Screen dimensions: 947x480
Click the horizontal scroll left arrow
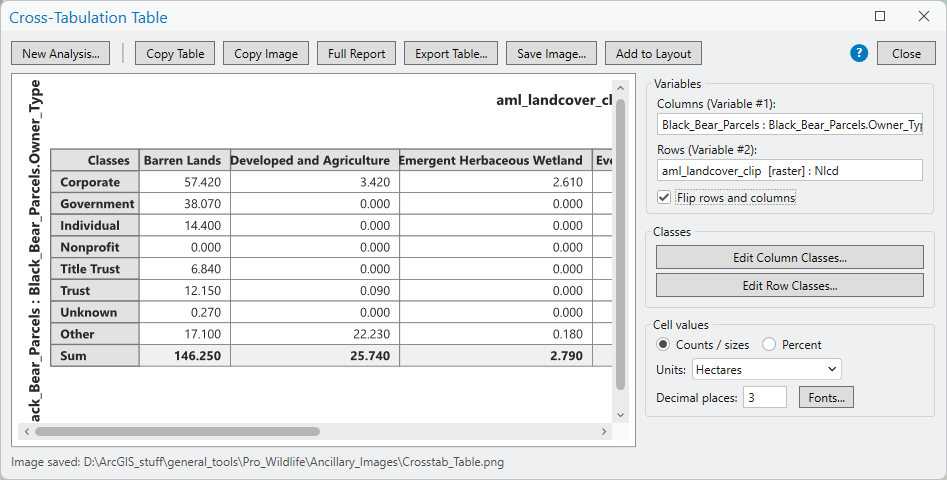[26, 431]
